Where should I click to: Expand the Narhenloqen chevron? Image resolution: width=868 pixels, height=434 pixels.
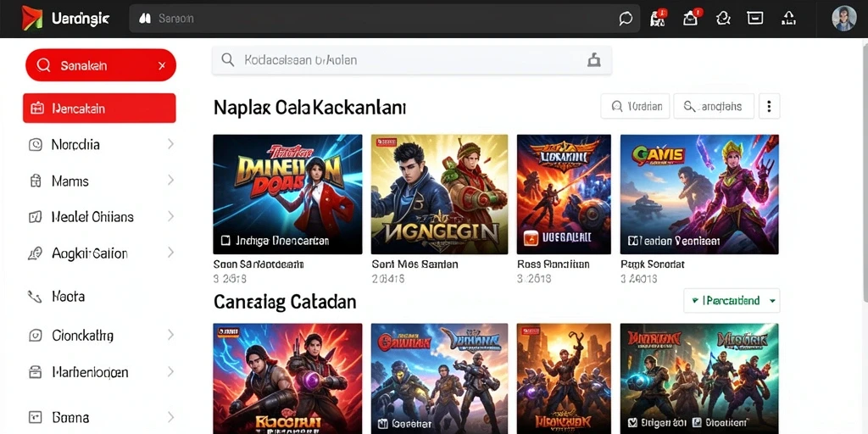tap(170, 371)
